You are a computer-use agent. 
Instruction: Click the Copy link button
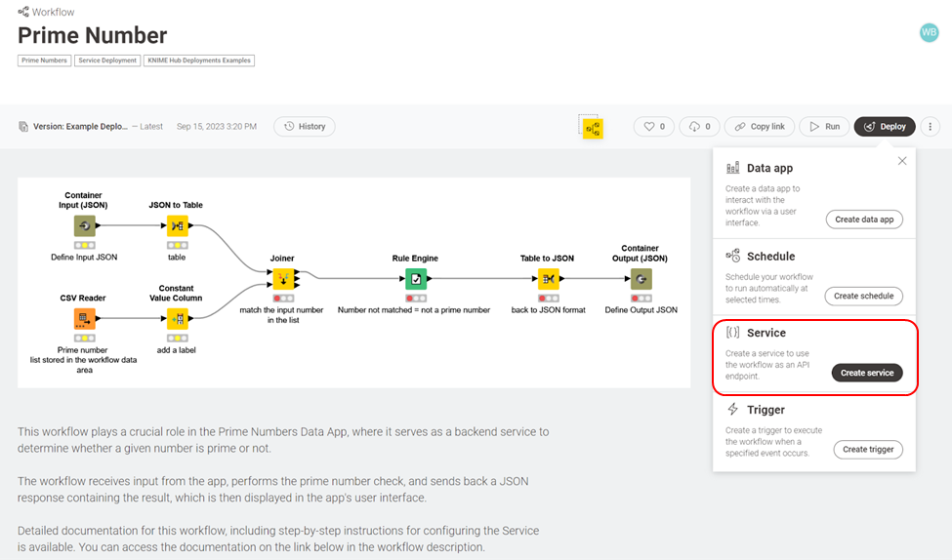coord(760,127)
